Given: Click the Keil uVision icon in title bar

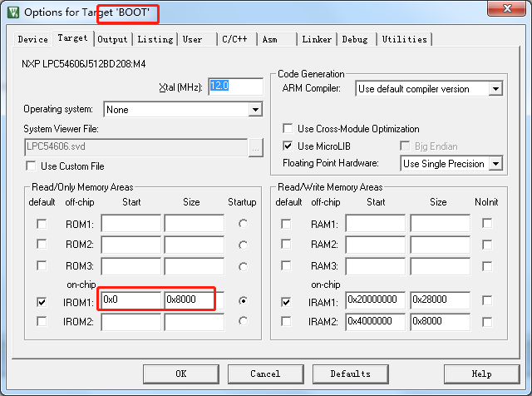Looking at the screenshot, I should [x=13, y=12].
